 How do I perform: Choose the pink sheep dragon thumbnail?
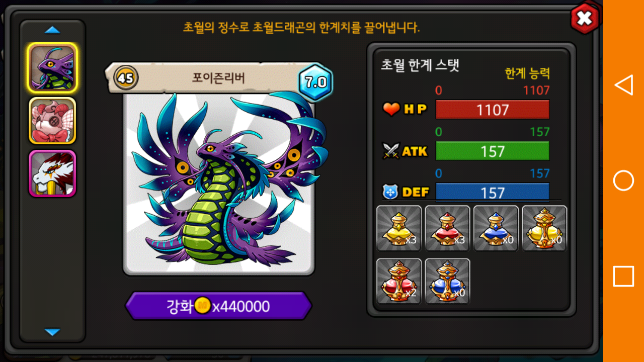click(52, 121)
